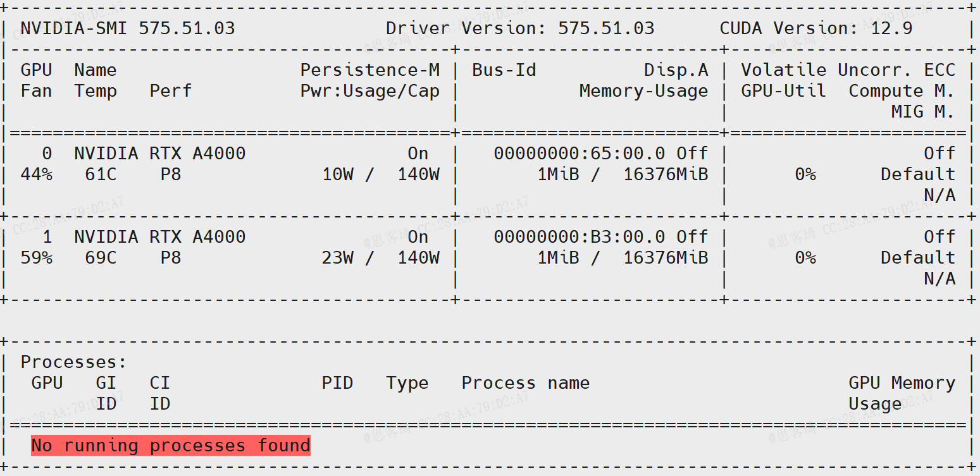The image size is (980, 476).
Task: Click the PID column header
Action: click(x=338, y=384)
